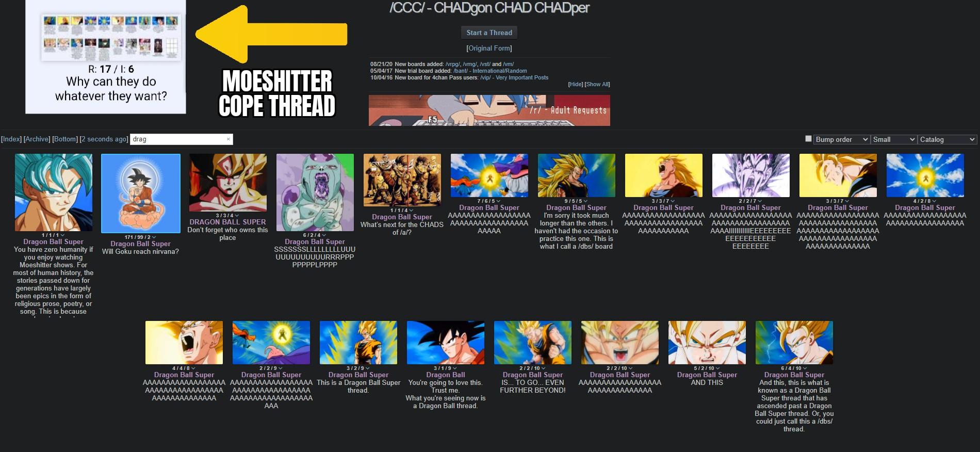
Task: Expand the menu arrow next to 171/99/2
Action: 154,237
